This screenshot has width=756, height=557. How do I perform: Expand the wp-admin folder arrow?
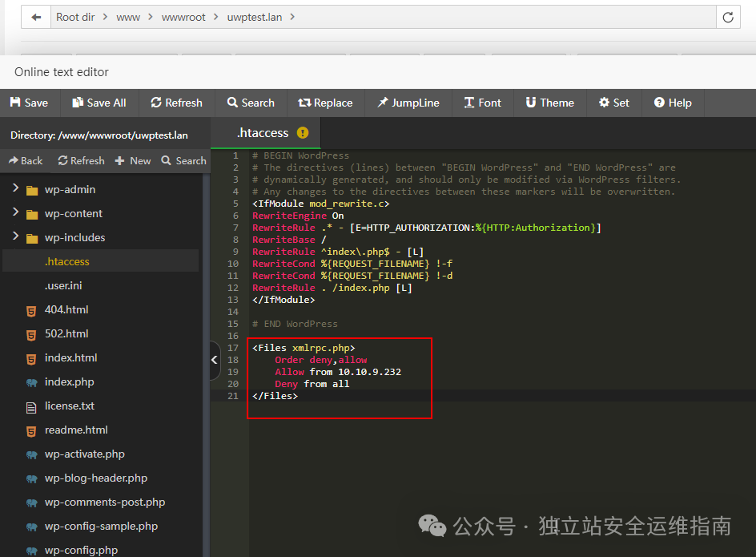coord(15,188)
